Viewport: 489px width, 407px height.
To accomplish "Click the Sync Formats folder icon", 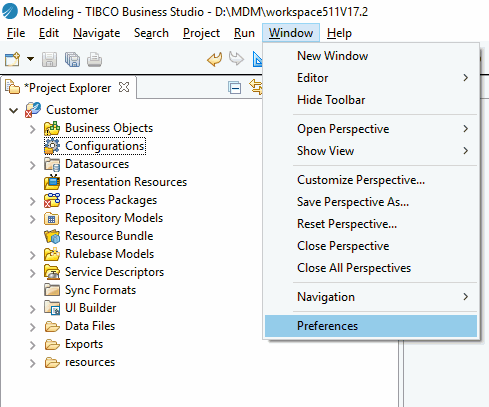I will pos(52,290).
